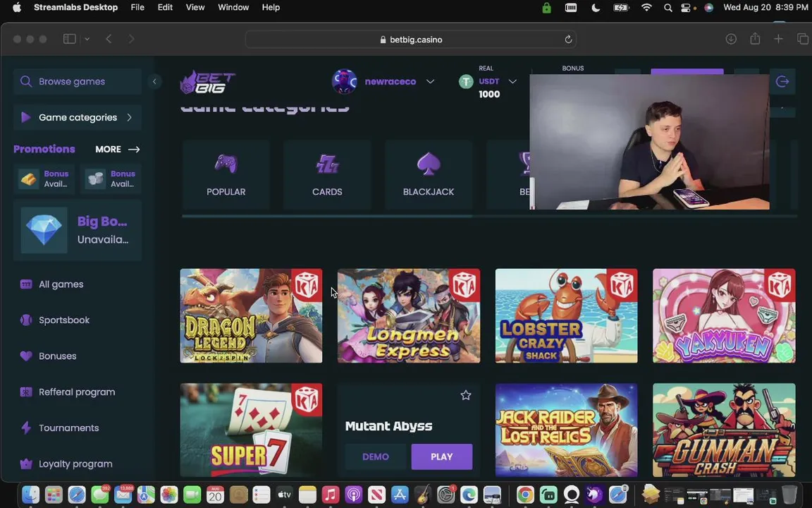Click PLAY for Mutant Abyss

click(442, 456)
